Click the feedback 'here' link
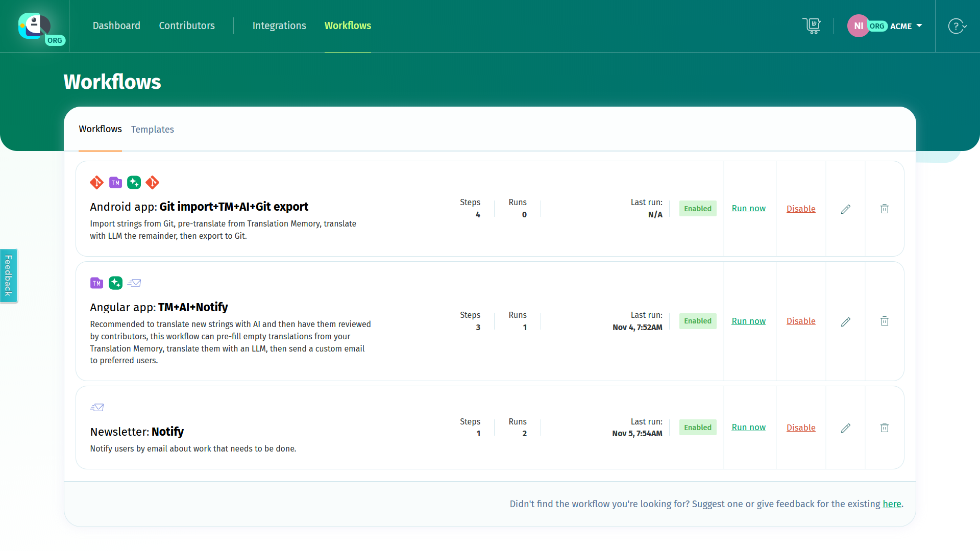This screenshot has width=980, height=551. click(892, 504)
